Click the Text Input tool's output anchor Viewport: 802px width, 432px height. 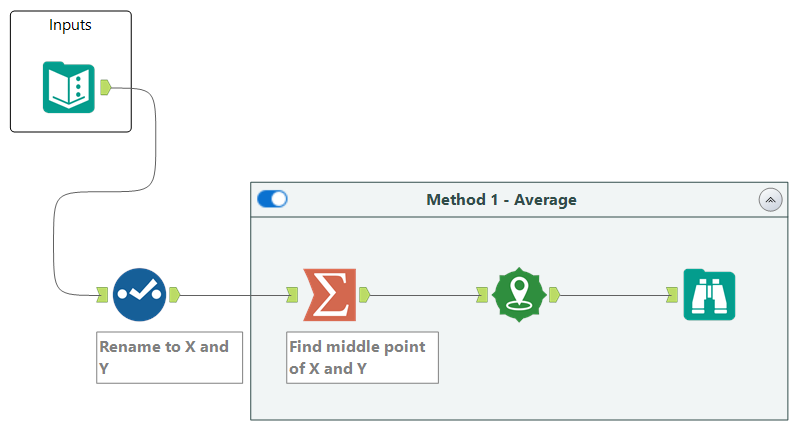tap(105, 87)
